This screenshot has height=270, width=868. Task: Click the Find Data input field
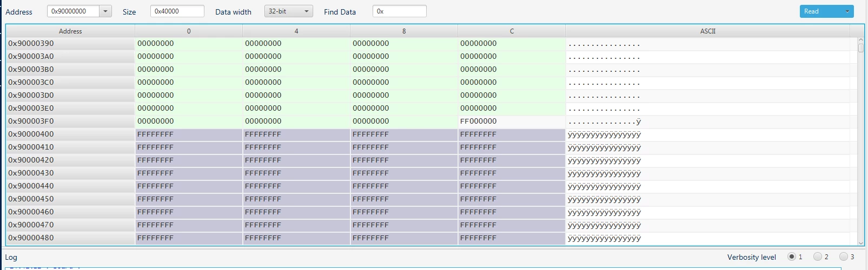(400, 11)
